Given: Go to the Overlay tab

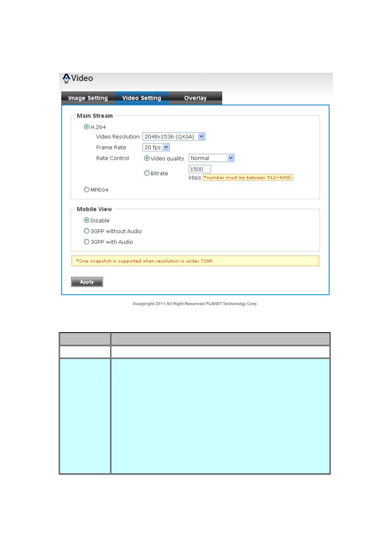Looking at the screenshot, I should 195,98.
